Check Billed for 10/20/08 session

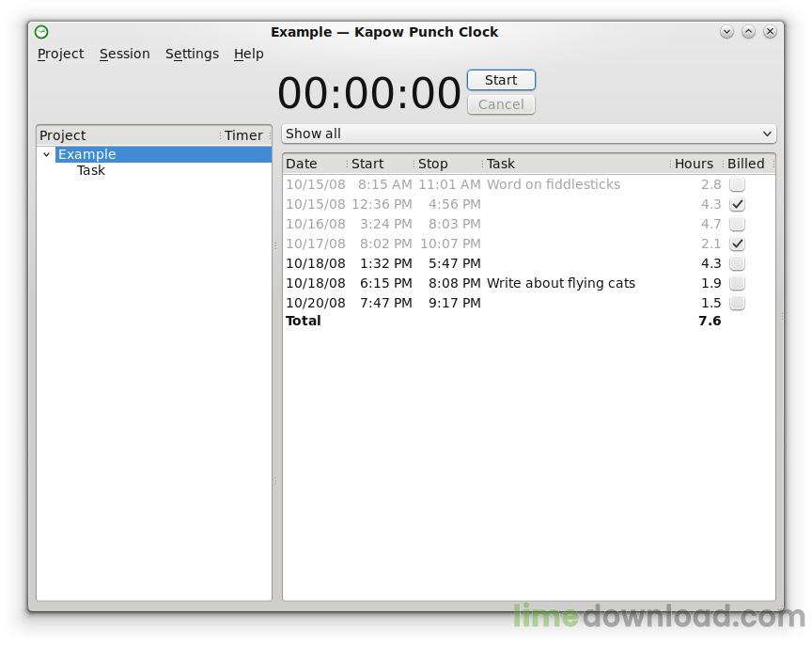737,303
